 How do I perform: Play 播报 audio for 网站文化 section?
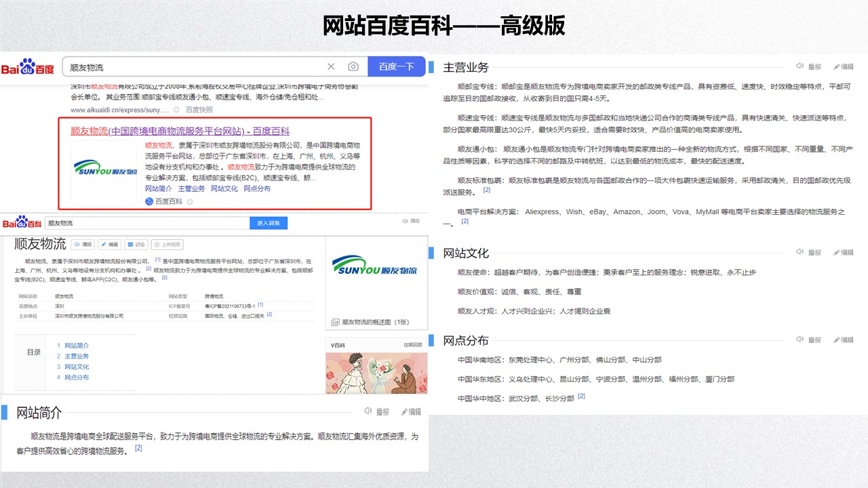[x=809, y=252]
